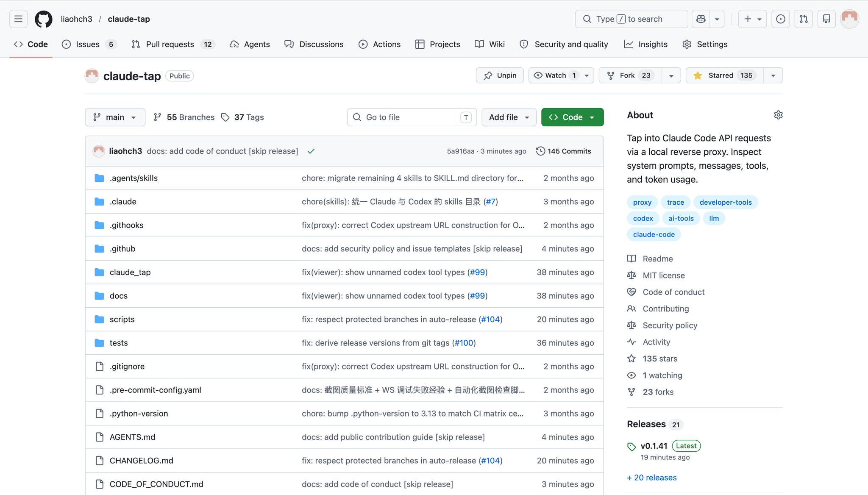The image size is (868, 495).
Task: Show + 20 releases link
Action: point(652,478)
